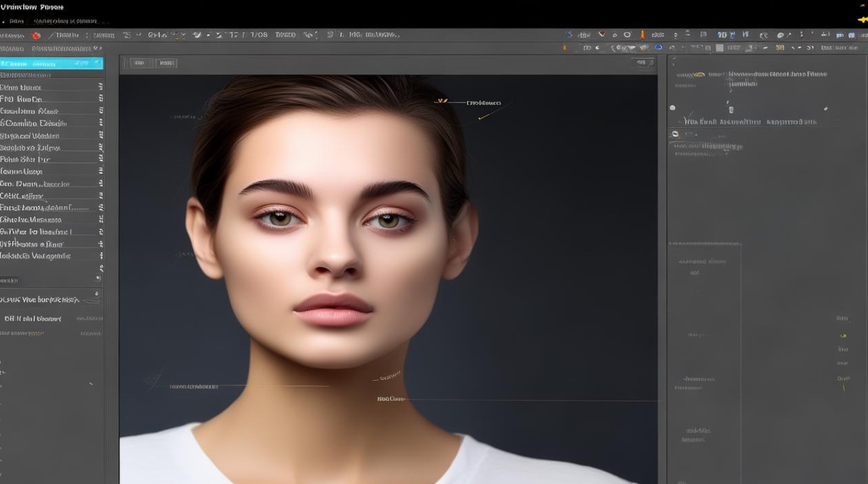The width and height of the screenshot is (868, 484).
Task: Select the cyan highlighted row in left panel
Action: tap(51, 63)
